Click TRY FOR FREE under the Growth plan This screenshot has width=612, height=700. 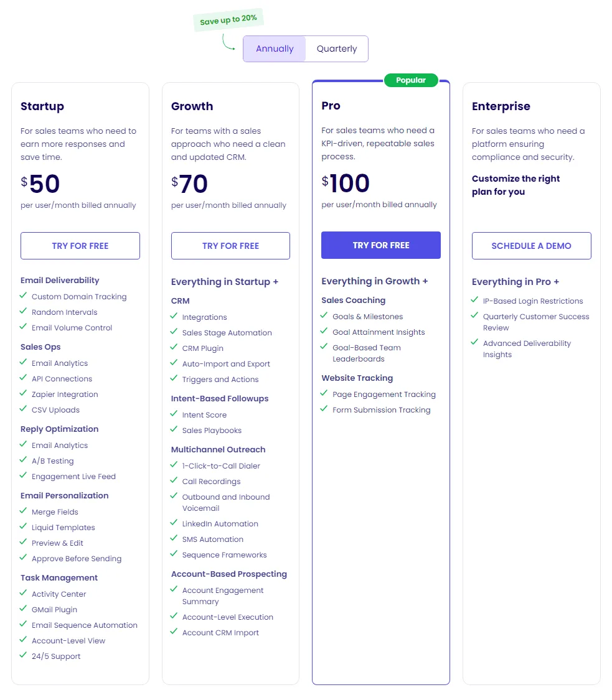(230, 245)
